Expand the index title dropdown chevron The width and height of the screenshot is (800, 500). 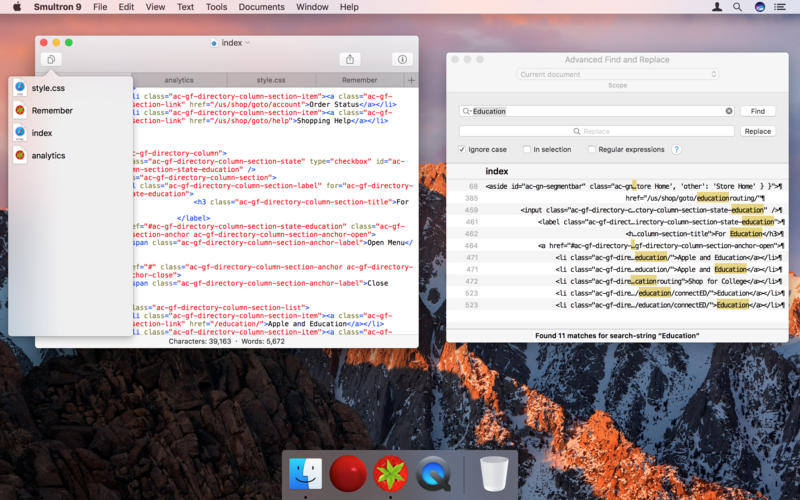248,43
